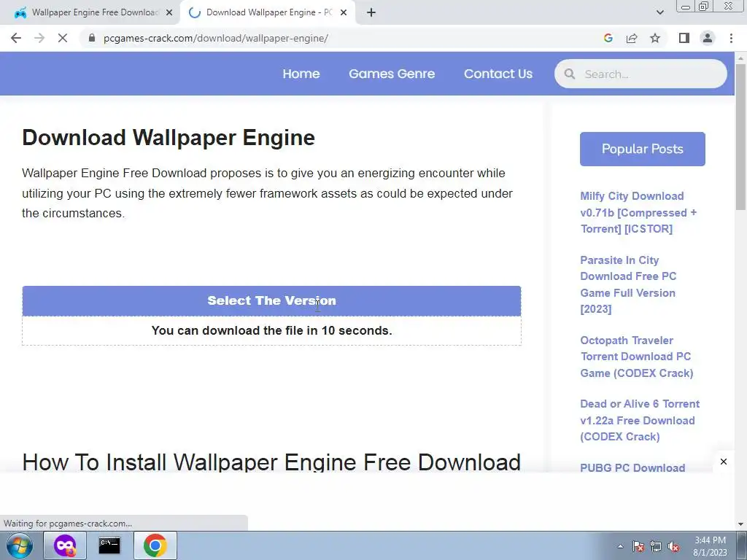This screenshot has height=560, width=747.
Task: Open the PUBG PC Download link
Action: 632,467
